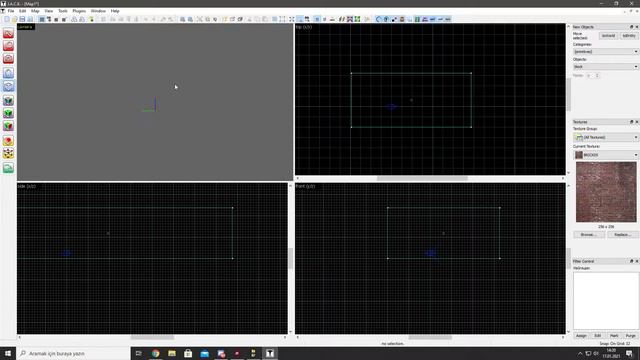Expand the Categories dropdown

click(x=606, y=52)
